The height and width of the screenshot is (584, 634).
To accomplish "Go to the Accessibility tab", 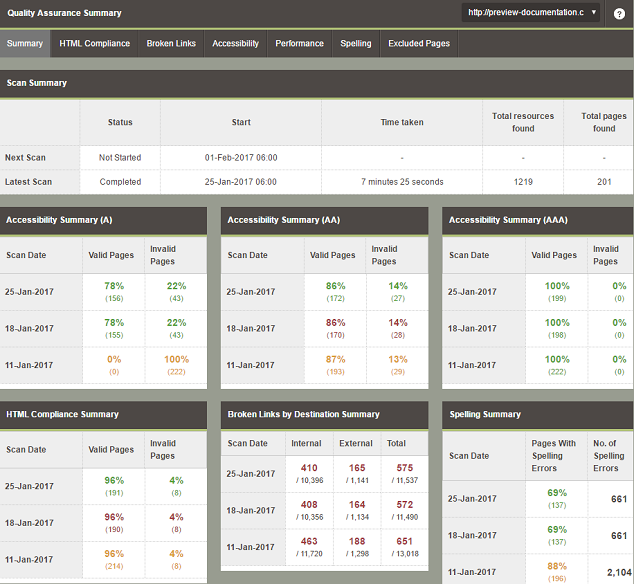I will tap(235, 43).
